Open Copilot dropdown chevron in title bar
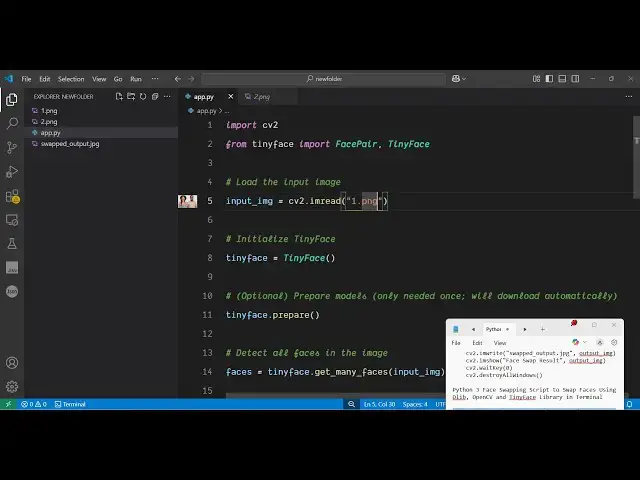 tap(464, 79)
